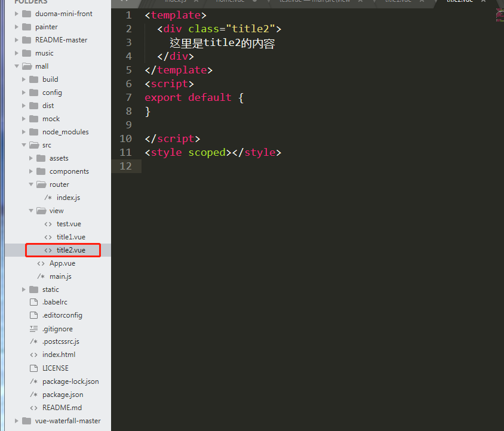The height and width of the screenshot is (431, 504).
Task: Select README.md in the file tree
Action: tap(62, 408)
